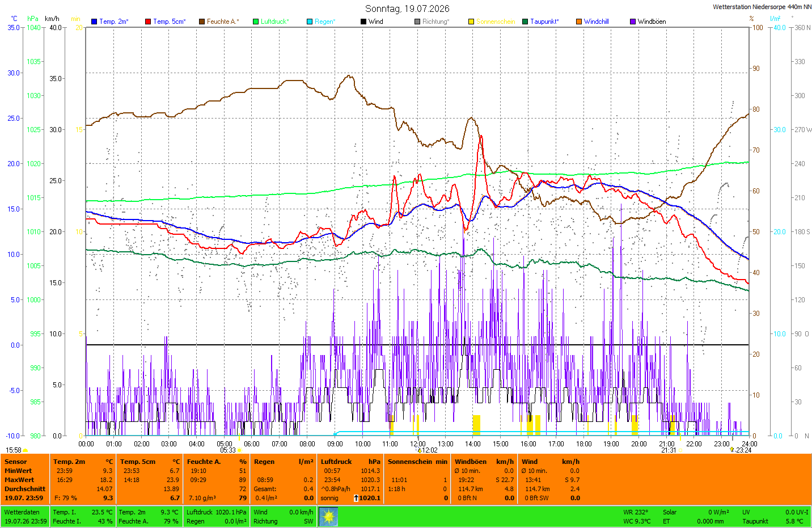Image resolution: width=812 pixels, height=528 pixels.
Task: Click the orange Windchill legend marker
Action: click(579, 22)
